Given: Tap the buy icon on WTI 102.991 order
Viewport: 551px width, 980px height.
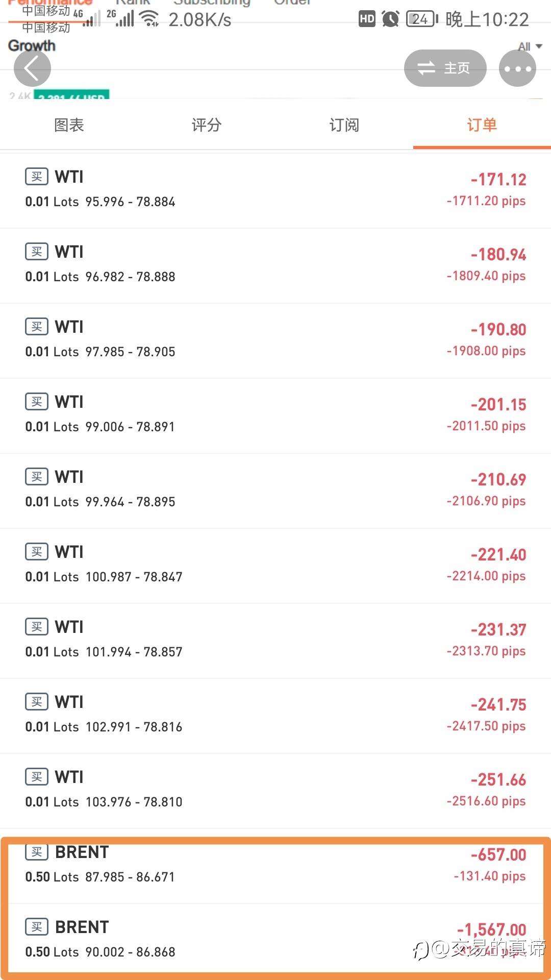Looking at the screenshot, I should pyautogui.click(x=37, y=702).
